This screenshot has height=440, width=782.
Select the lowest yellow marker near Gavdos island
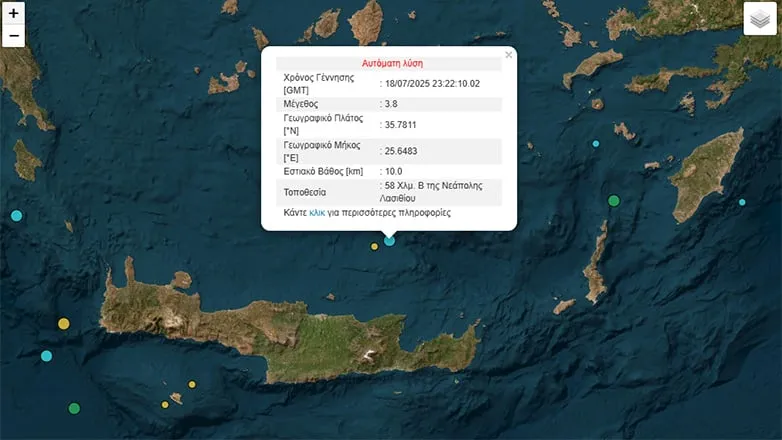165,405
